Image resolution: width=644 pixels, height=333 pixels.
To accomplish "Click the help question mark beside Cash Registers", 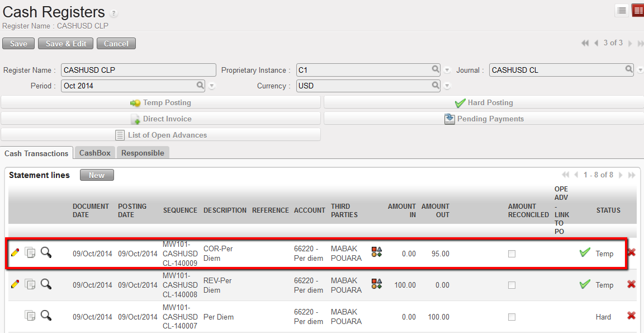I will click(x=114, y=13).
